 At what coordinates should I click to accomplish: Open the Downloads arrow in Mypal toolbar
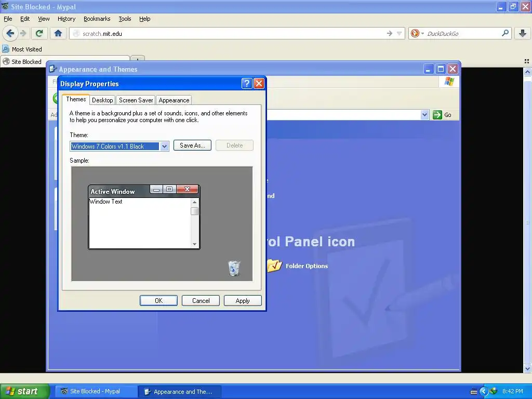coord(522,33)
